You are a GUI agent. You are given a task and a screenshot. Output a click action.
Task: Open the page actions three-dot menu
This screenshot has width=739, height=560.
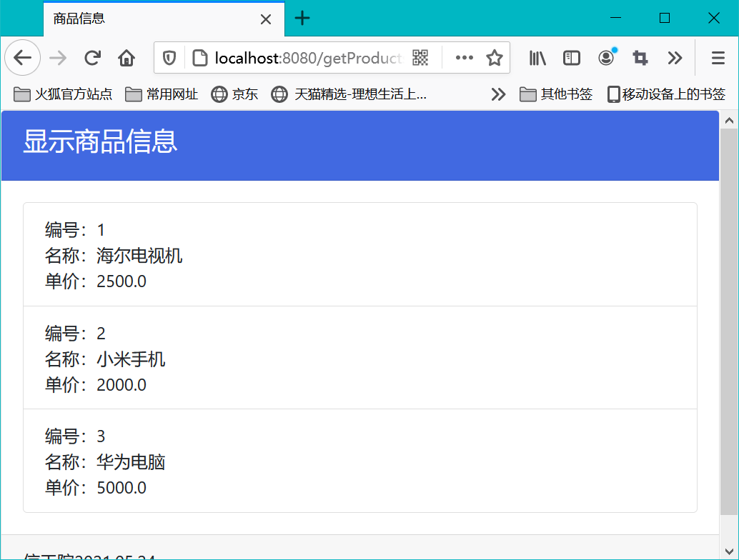[465, 57]
